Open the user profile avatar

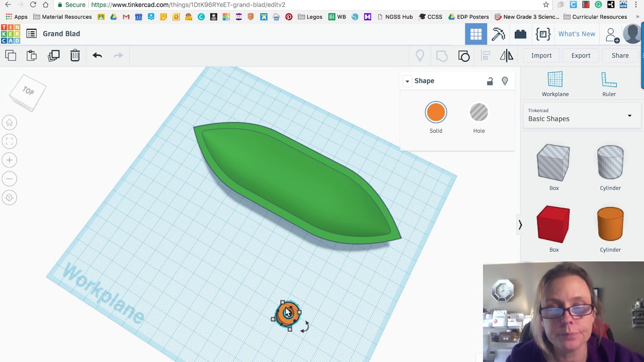(632, 34)
